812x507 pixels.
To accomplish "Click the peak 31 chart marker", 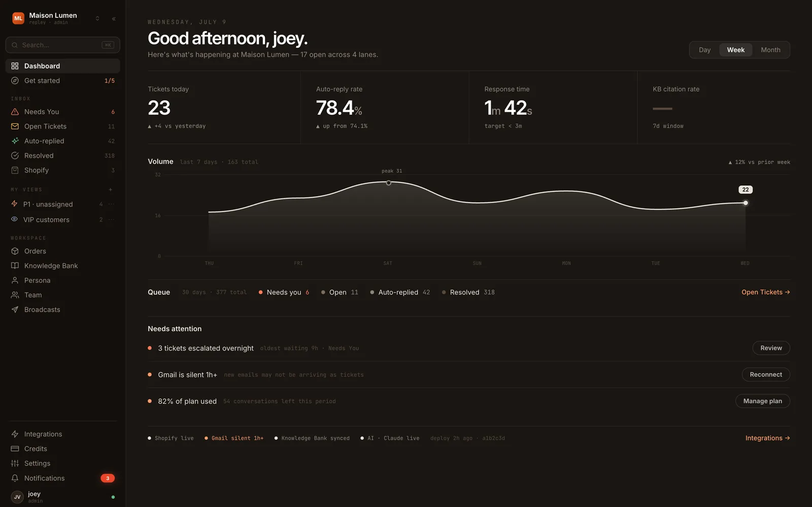I will click(388, 183).
